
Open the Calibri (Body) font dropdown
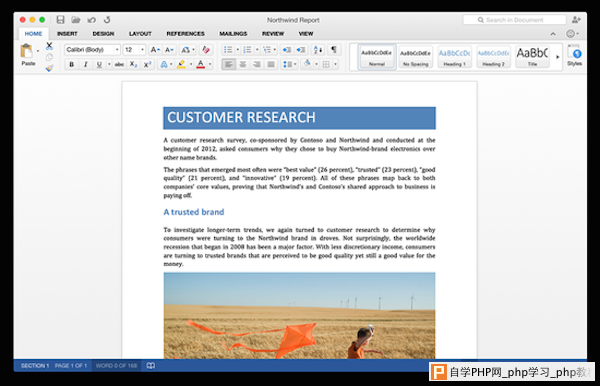pos(92,50)
